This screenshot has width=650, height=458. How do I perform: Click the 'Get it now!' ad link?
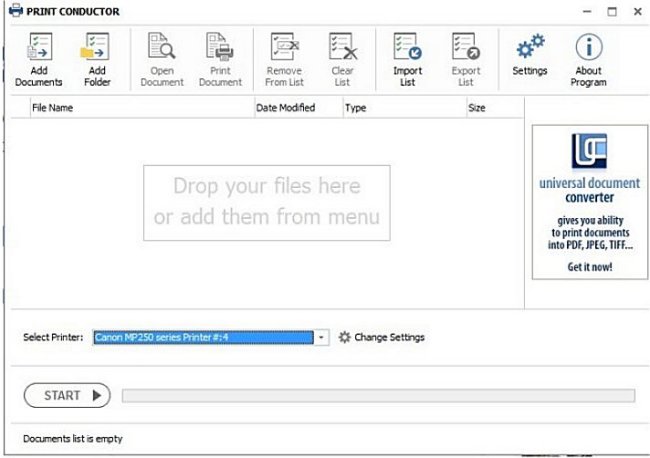click(x=589, y=267)
